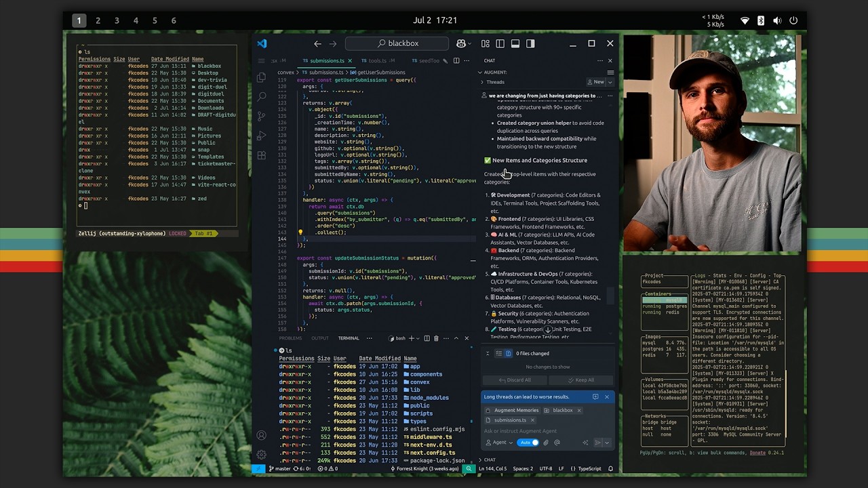Open the Bluetooth icon in the top bar

coord(761,20)
